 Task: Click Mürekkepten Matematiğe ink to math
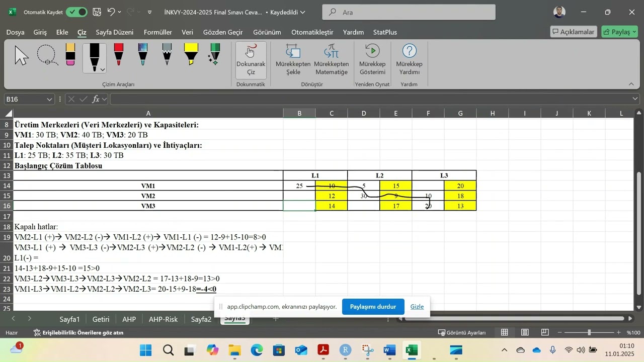[332, 60]
